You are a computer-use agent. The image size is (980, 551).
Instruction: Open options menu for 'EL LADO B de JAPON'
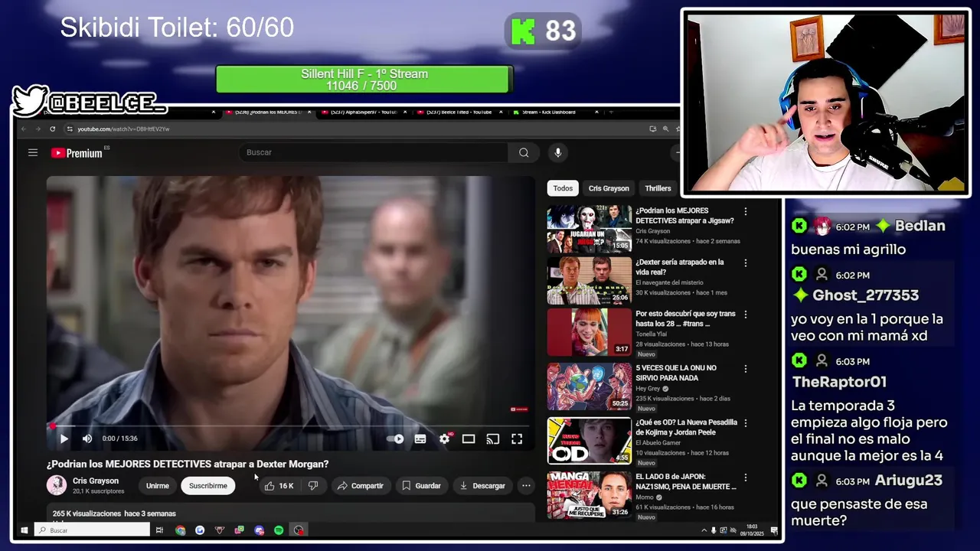[746, 477]
